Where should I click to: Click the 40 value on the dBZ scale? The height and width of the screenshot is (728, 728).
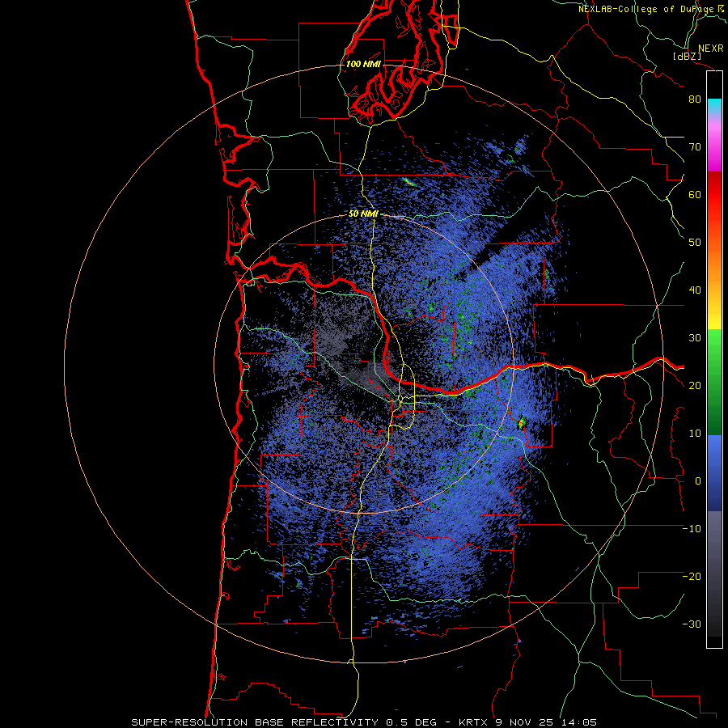click(x=695, y=290)
